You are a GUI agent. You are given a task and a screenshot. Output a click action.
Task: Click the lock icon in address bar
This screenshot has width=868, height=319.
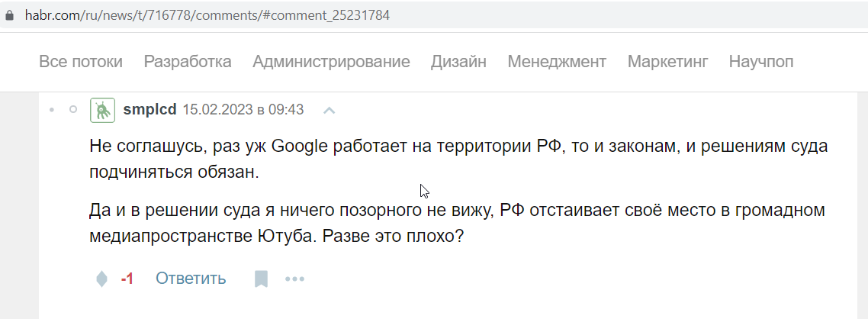9,15
